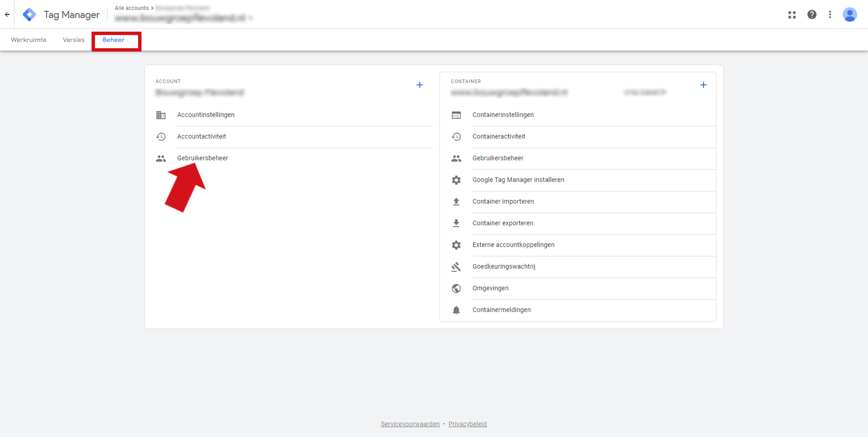The height and width of the screenshot is (437, 868).
Task: Click the Accountinstellingen building icon
Action: 161,115
